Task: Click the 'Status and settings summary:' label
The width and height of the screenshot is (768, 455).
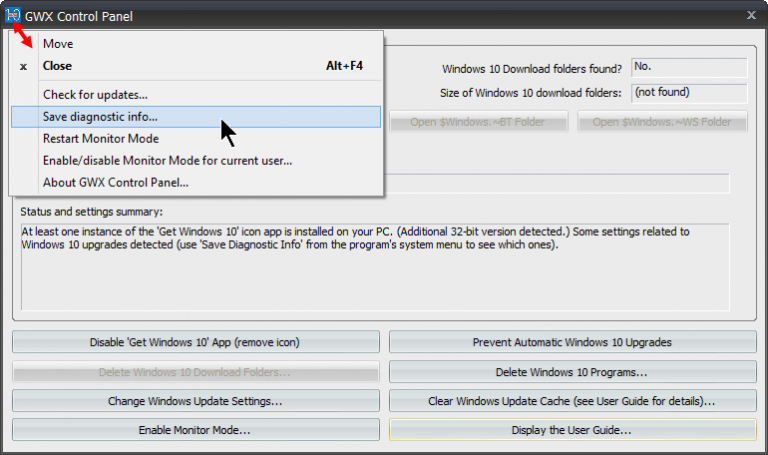Action: click(x=92, y=212)
